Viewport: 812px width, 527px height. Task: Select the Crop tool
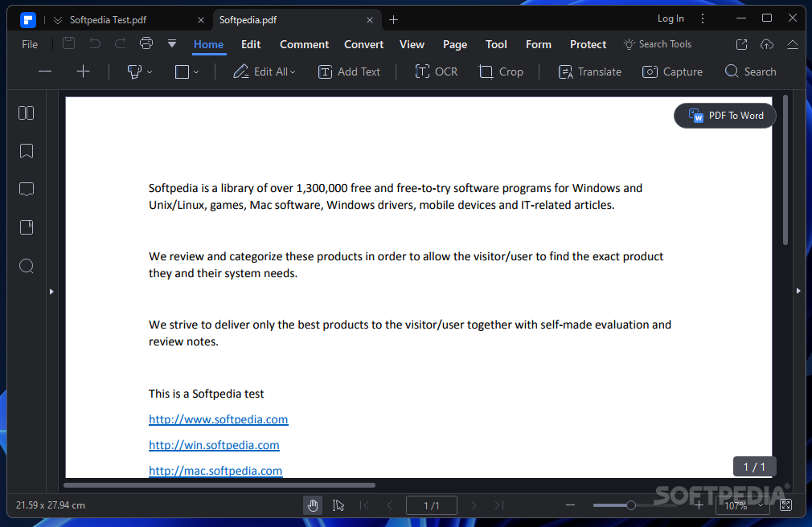[x=501, y=71]
